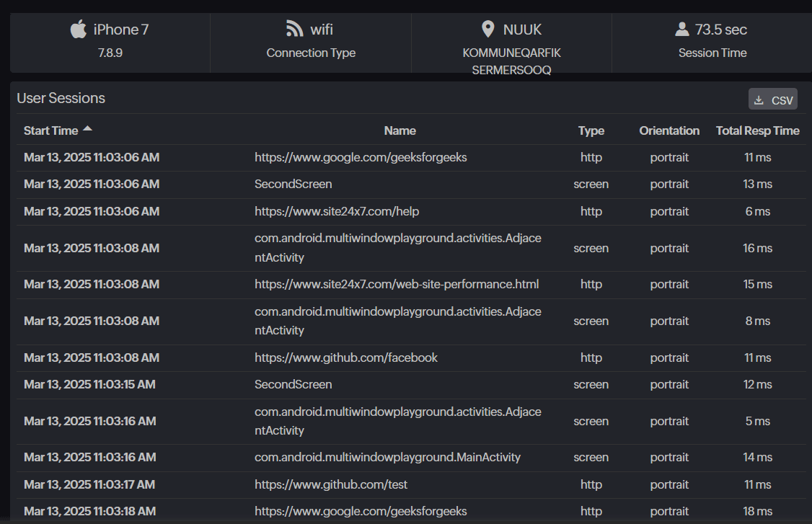
Task: Select the https://www.github.com/test entry
Action: (x=331, y=484)
